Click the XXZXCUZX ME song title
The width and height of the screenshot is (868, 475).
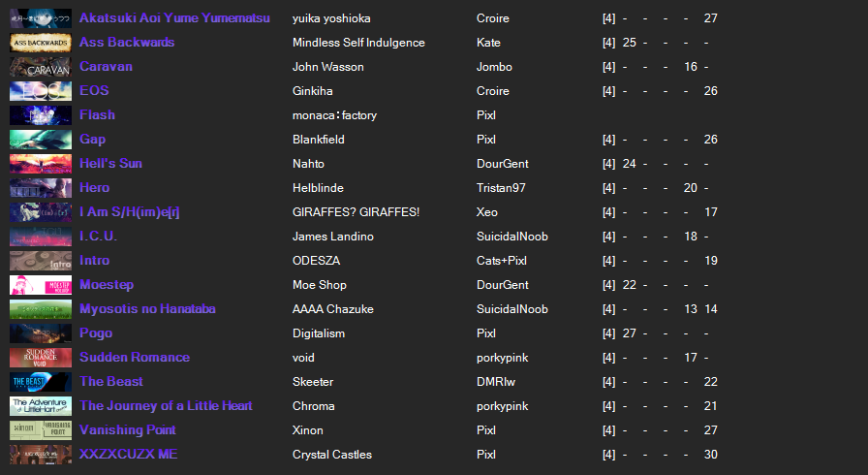[128, 455]
